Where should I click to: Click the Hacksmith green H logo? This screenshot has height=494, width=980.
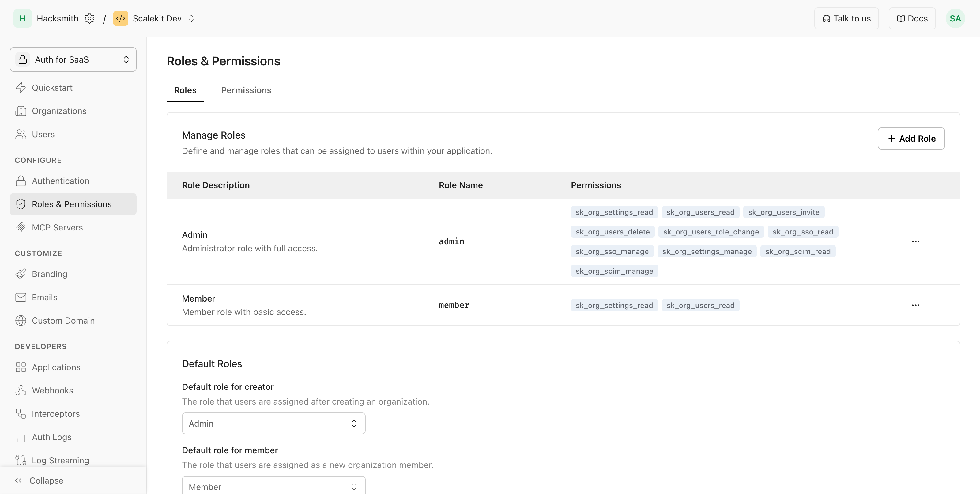[22, 18]
